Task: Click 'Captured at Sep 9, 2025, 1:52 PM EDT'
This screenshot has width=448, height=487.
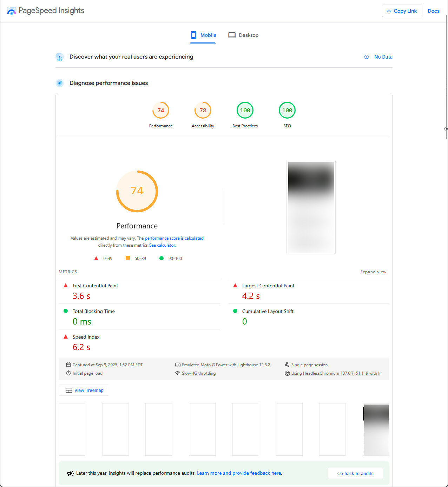Action: pos(107,365)
